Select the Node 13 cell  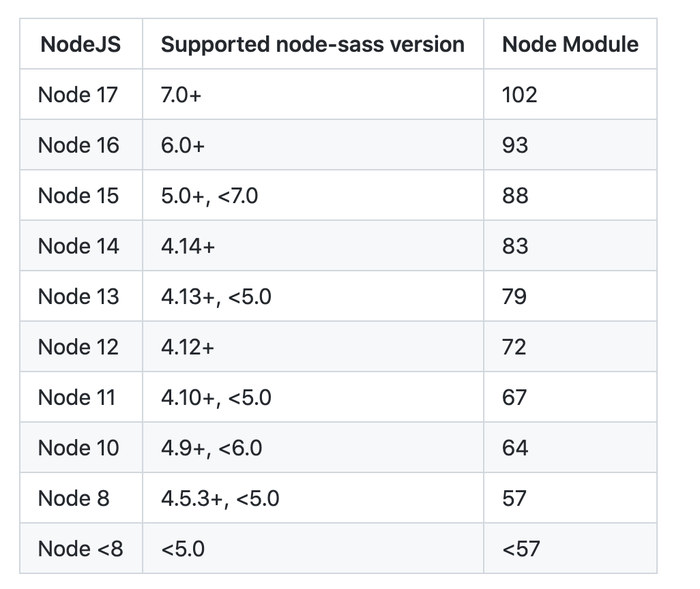(78, 297)
